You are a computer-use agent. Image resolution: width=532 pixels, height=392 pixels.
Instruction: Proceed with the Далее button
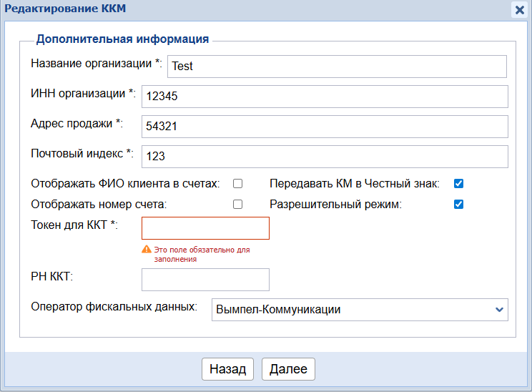288,369
